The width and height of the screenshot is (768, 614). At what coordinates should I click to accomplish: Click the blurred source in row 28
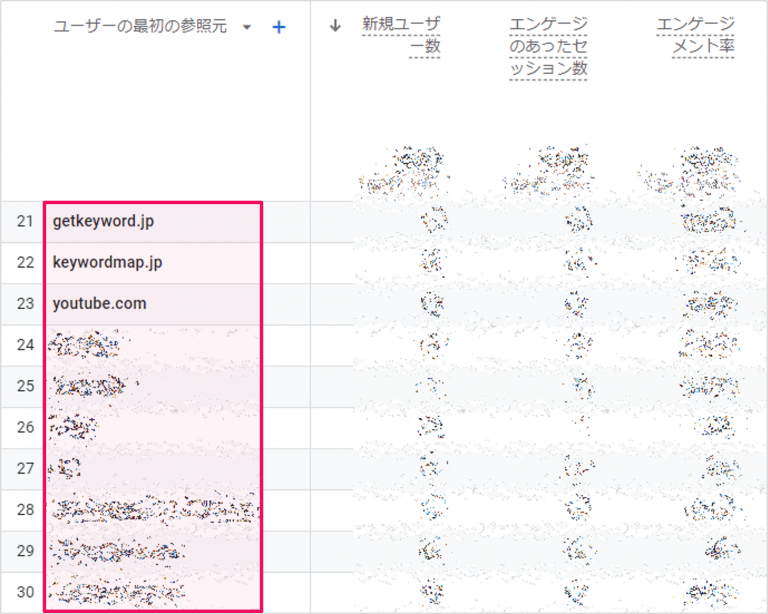pyautogui.click(x=150, y=509)
